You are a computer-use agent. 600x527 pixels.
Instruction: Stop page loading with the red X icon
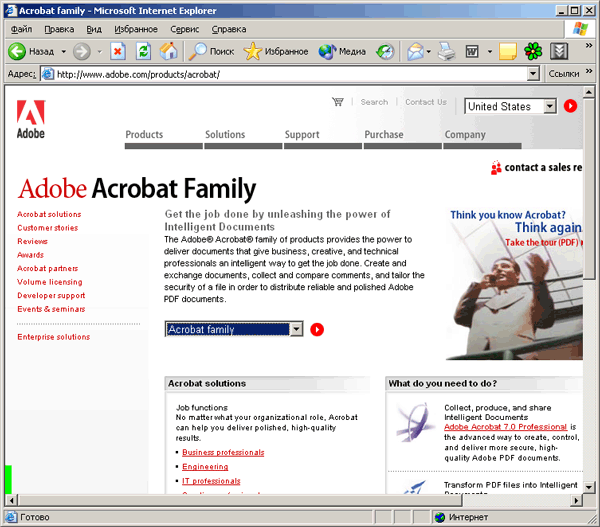(x=118, y=51)
